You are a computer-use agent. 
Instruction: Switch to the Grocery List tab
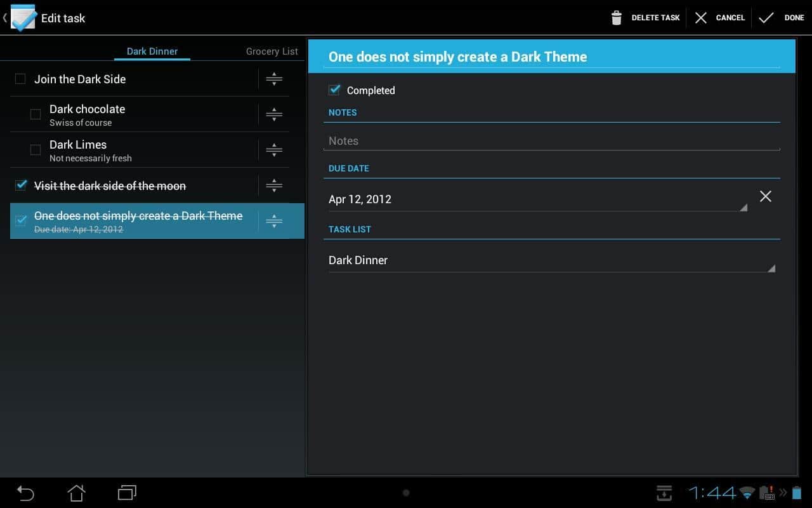[x=272, y=51]
